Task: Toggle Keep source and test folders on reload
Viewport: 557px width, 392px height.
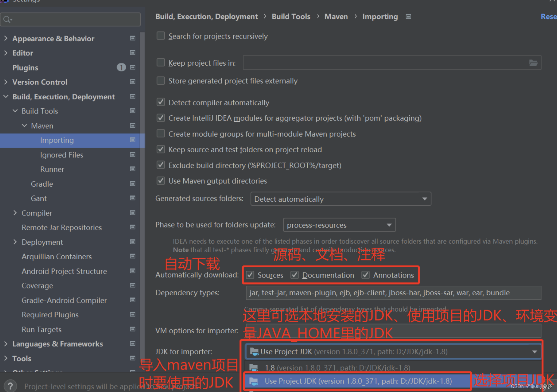Action: [x=161, y=149]
